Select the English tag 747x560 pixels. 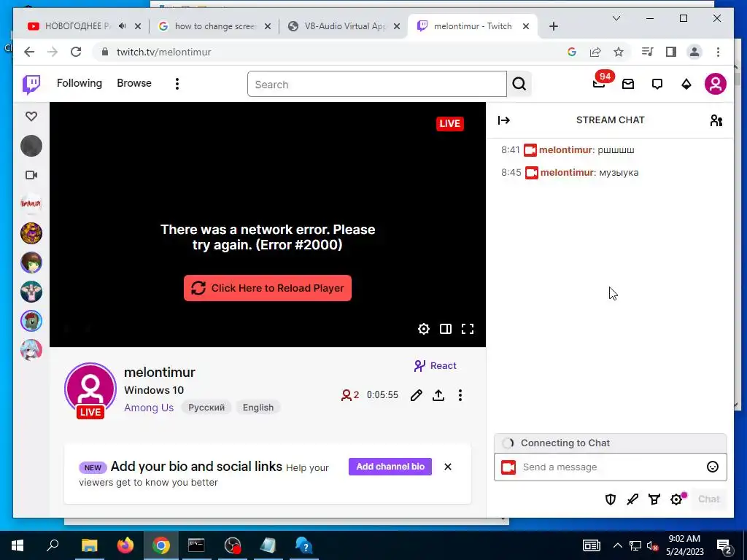[x=258, y=408]
